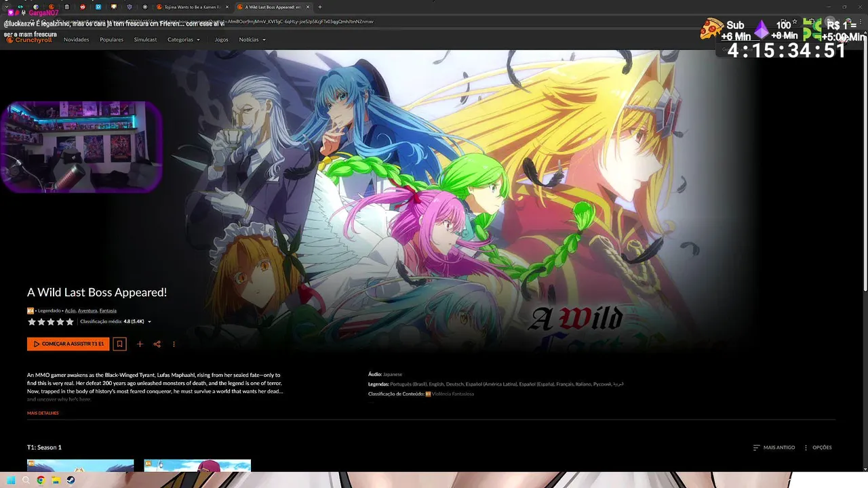This screenshot has height=488, width=868.
Task: Open the Fantasia genre link
Action: pyautogui.click(x=108, y=310)
